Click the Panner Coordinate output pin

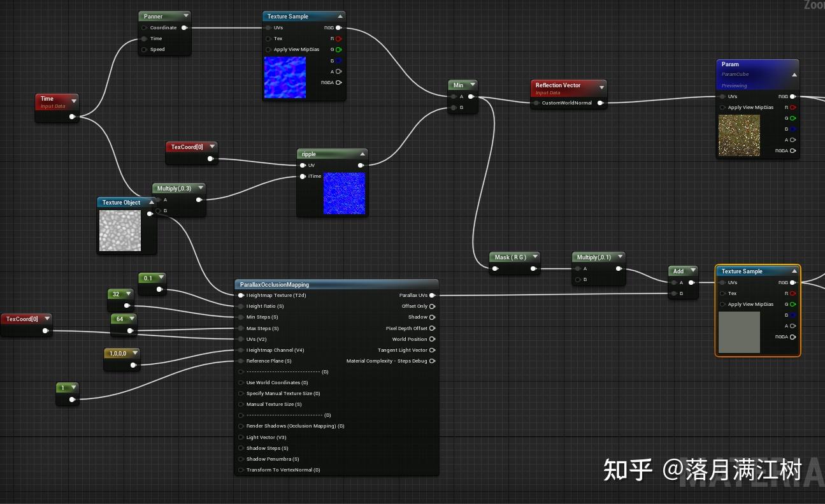point(184,27)
